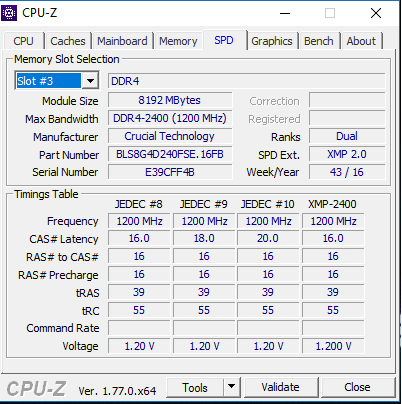Select the XMP-2400 voltage 1.200 V

(x=333, y=346)
